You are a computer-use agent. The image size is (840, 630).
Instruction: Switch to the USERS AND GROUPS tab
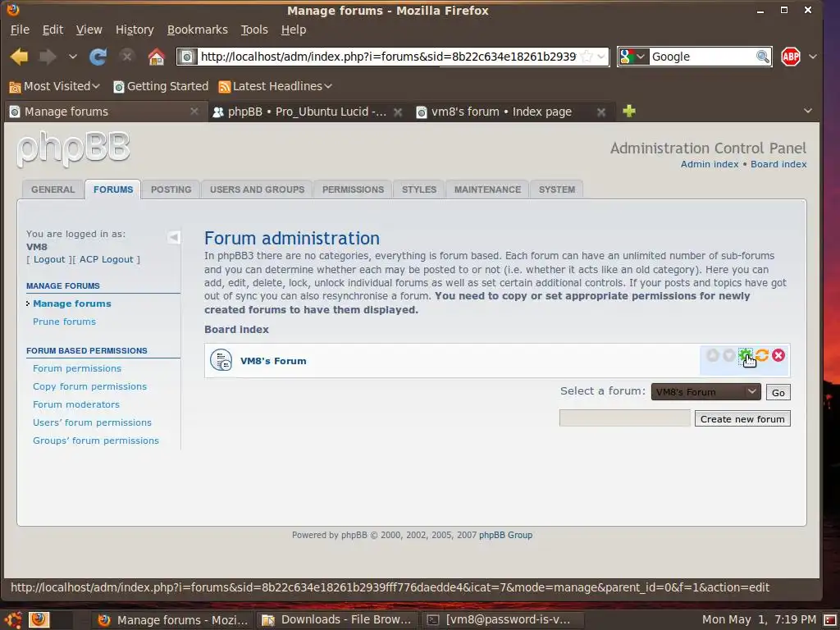tap(257, 189)
